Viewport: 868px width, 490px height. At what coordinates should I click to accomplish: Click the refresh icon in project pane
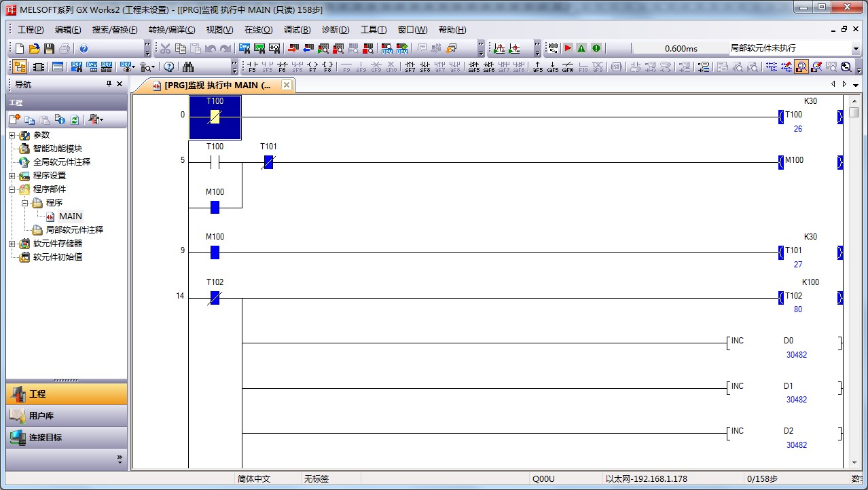75,119
